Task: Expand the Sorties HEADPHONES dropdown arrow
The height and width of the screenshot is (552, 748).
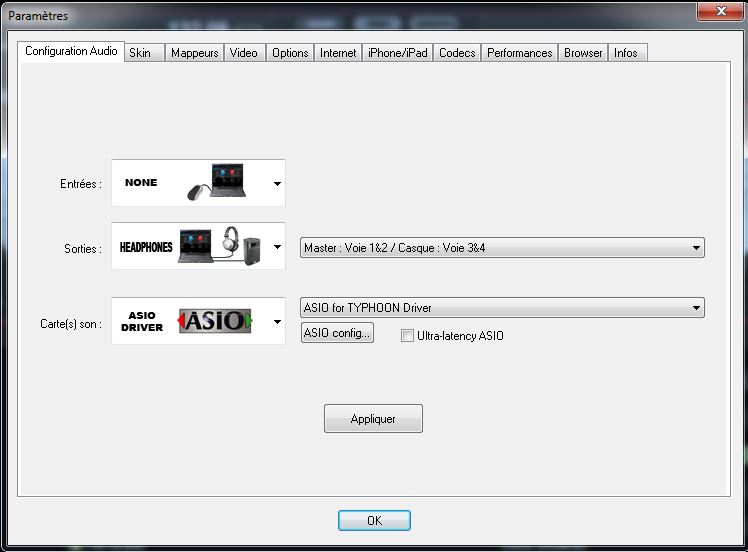Action: (277, 247)
